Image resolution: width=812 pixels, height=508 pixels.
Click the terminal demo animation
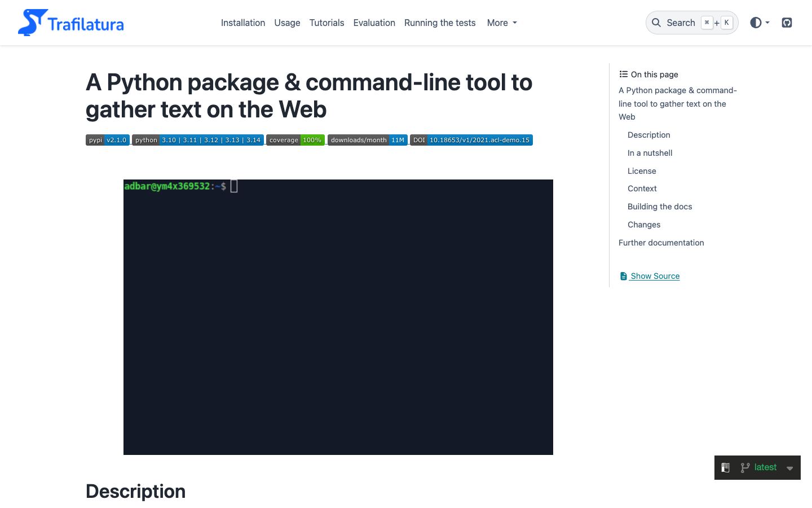point(338,317)
